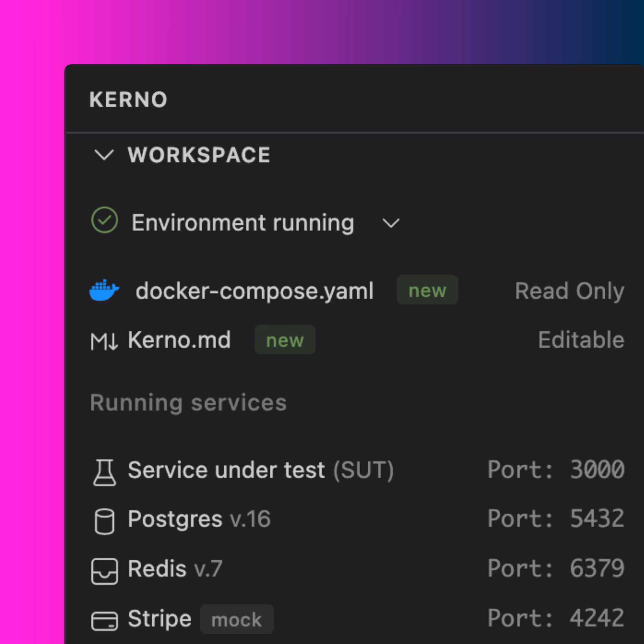Click the new badge next to Kerno.md

tap(285, 340)
